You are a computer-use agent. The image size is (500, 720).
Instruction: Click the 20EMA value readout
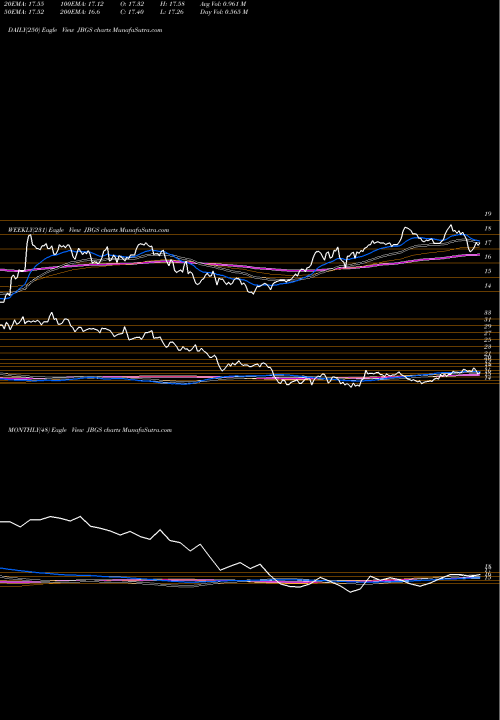pyautogui.click(x=23, y=4)
